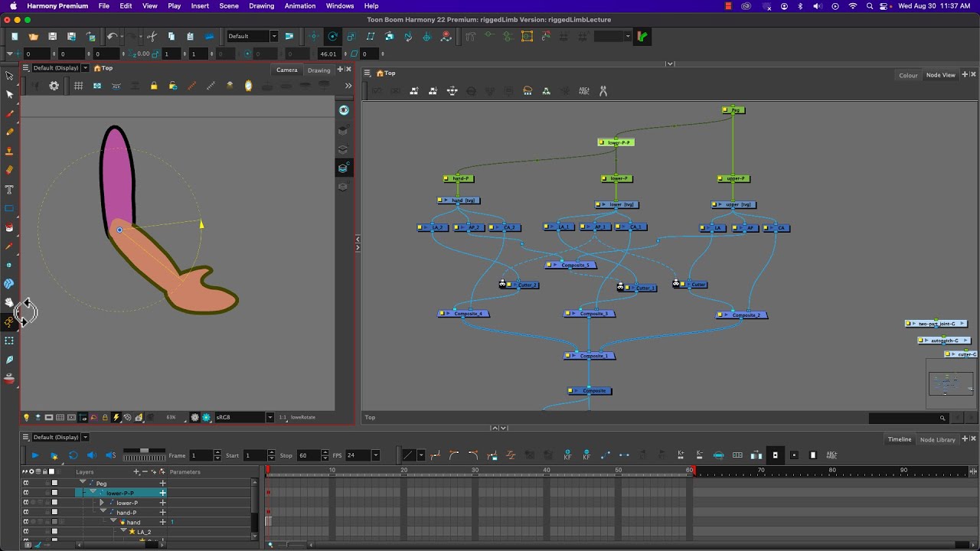Switch to the Node Library tab

pos(938,439)
